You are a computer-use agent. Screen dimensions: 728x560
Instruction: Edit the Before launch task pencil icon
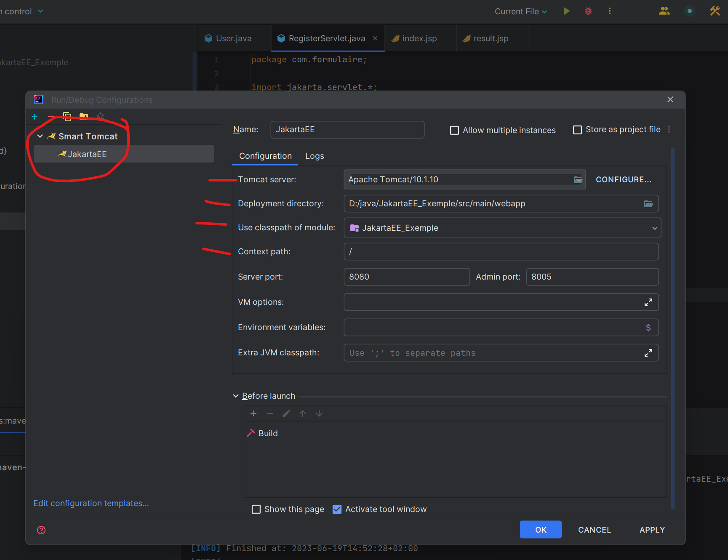pyautogui.click(x=286, y=413)
